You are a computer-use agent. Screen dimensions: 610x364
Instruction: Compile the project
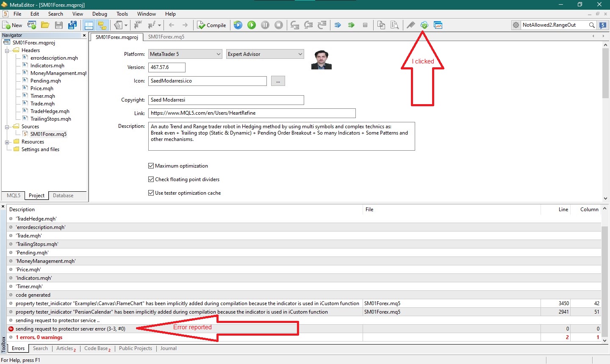coord(212,25)
